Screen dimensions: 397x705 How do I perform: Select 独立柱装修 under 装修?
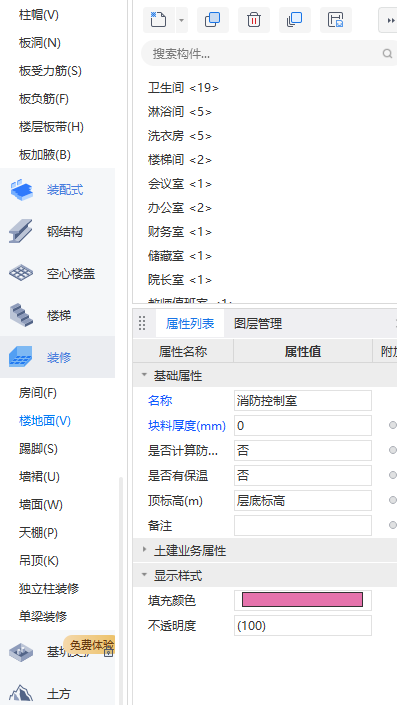pos(49,589)
